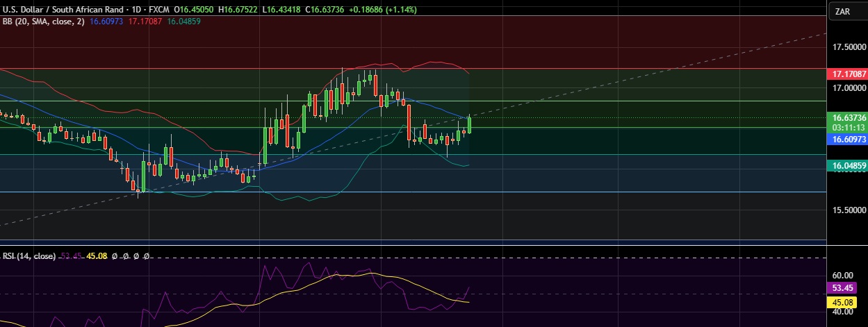This screenshot has width=868, height=327.
Task: Open the RSI (14, close) indicator legend
Action: (29, 256)
